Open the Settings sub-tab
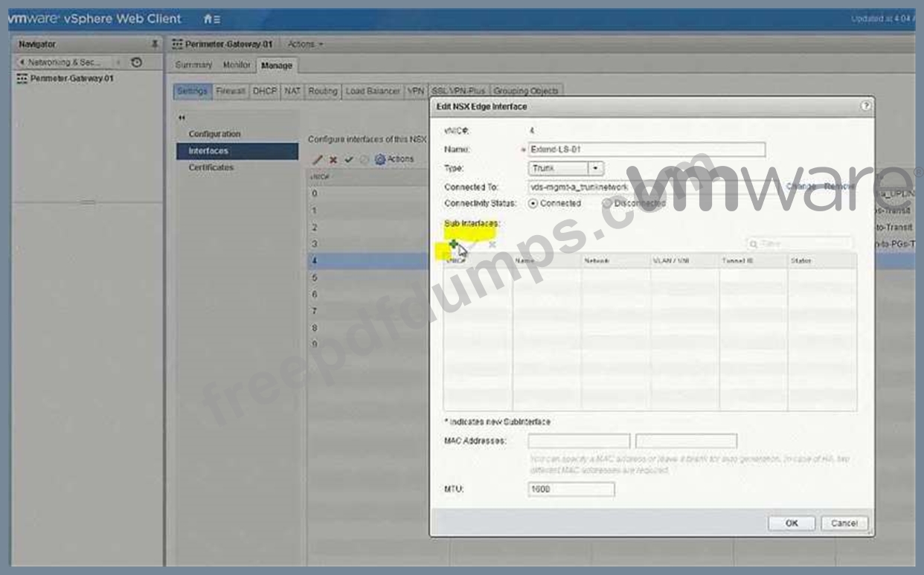The image size is (924, 575). coord(193,91)
